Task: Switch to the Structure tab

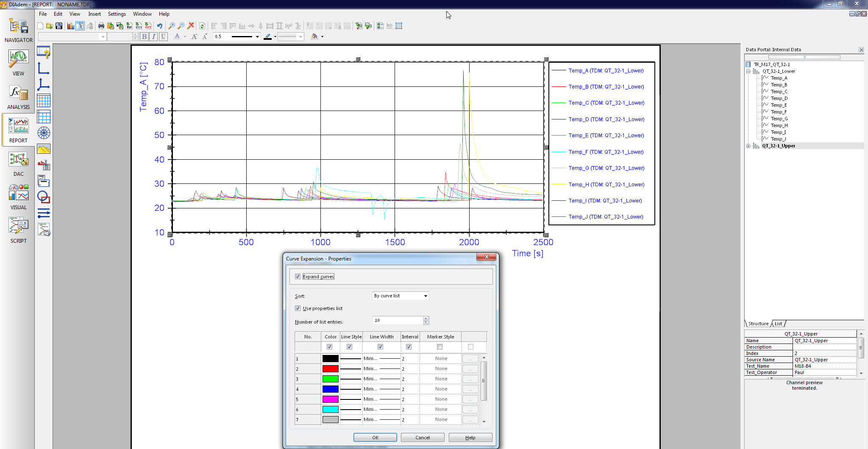Action: 758,324
